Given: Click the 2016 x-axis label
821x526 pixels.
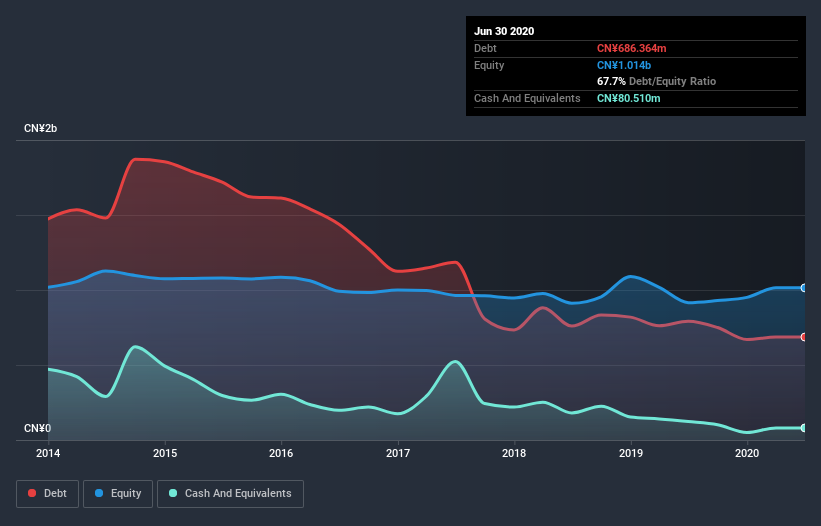Looking at the screenshot, I should pyautogui.click(x=281, y=453).
